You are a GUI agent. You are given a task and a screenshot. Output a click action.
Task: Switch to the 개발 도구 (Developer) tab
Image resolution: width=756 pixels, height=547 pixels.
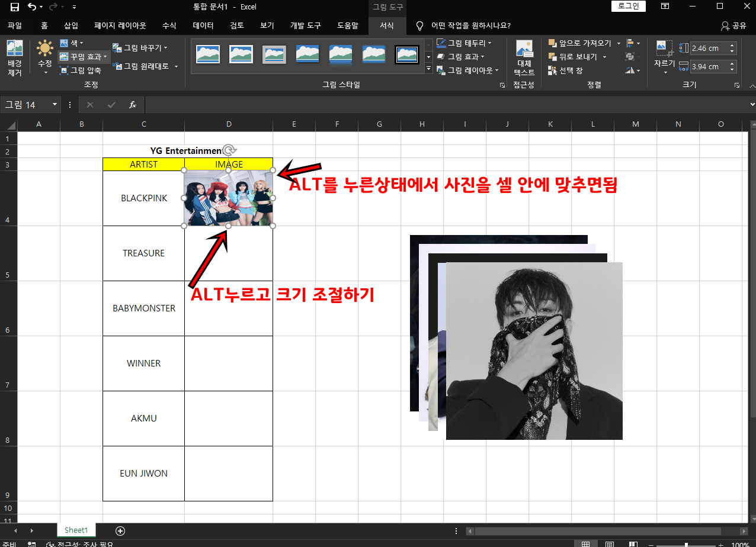pyautogui.click(x=305, y=25)
